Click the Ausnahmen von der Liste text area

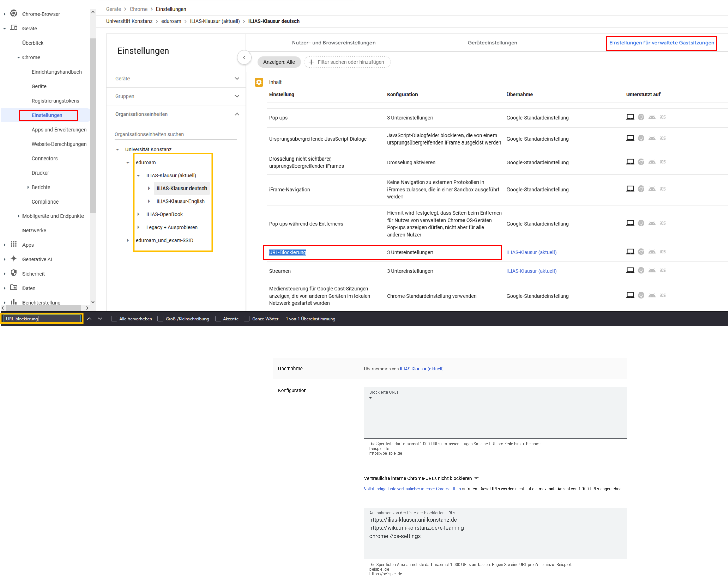[x=495, y=533]
